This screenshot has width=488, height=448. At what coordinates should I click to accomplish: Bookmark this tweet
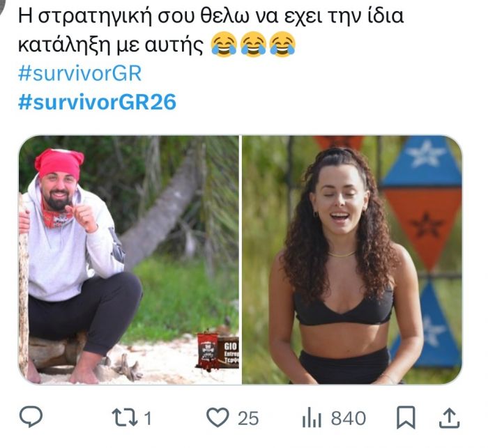(x=406, y=417)
